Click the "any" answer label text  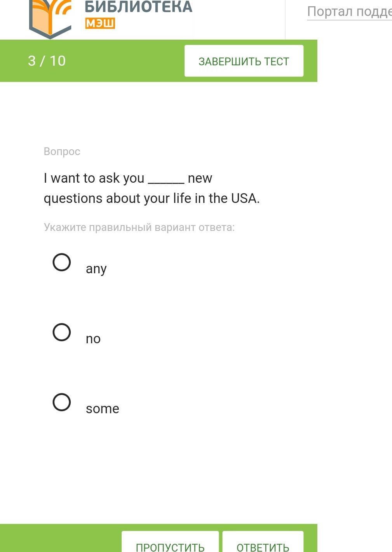(x=96, y=269)
